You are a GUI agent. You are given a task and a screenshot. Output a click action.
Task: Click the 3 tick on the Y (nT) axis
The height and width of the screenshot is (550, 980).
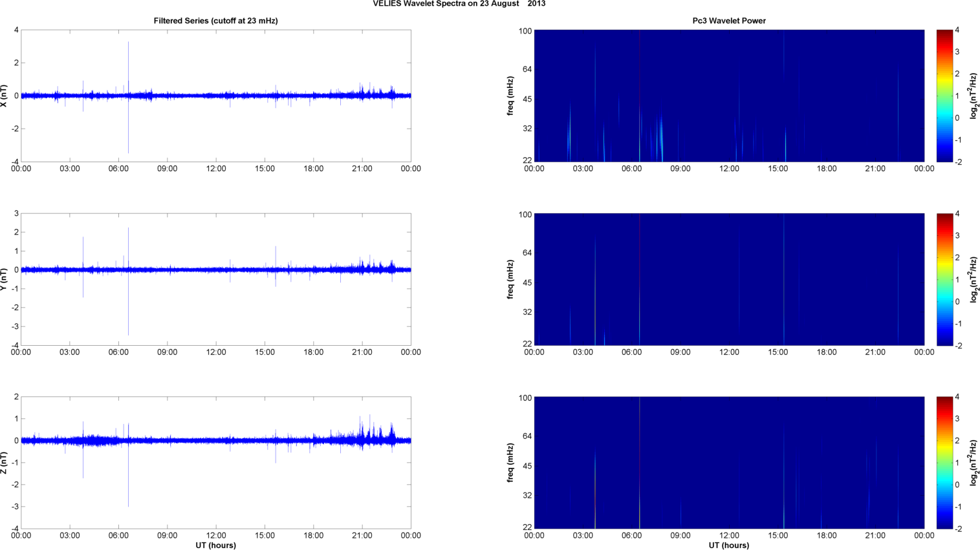click(16, 214)
